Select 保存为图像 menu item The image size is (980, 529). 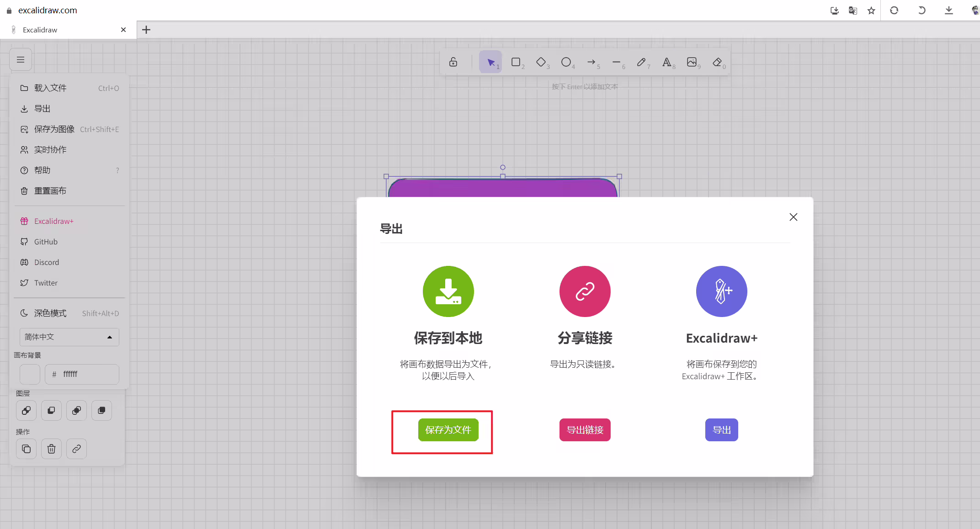(x=69, y=129)
